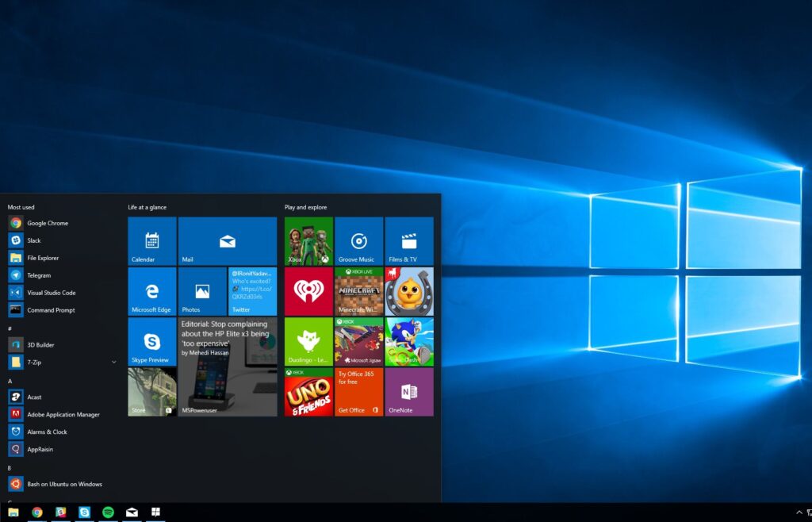The height and width of the screenshot is (522, 812).
Task: Open 3D Builder in the app list
Action: pyautogui.click(x=62, y=345)
